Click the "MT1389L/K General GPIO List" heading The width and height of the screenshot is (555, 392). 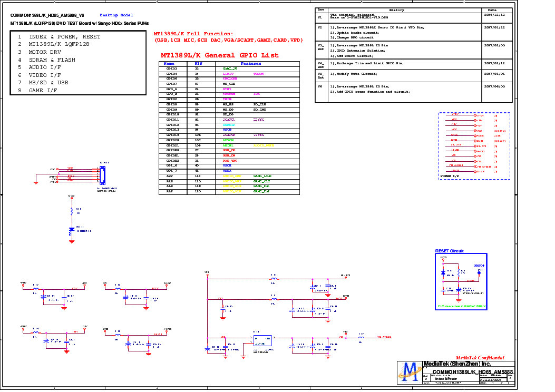220,55
